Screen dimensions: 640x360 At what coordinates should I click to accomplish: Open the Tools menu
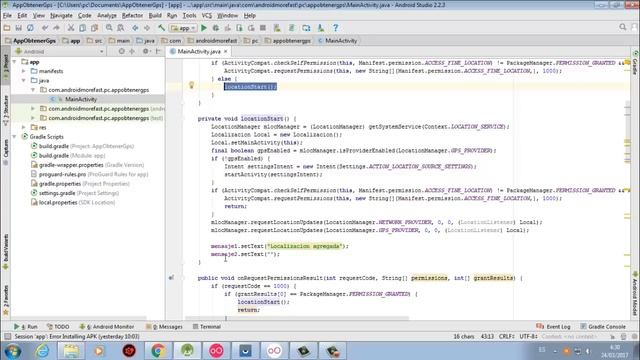coord(189,16)
